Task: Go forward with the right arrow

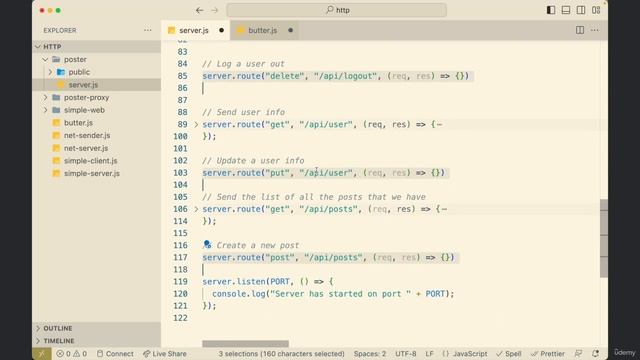Action: pyautogui.click(x=215, y=10)
